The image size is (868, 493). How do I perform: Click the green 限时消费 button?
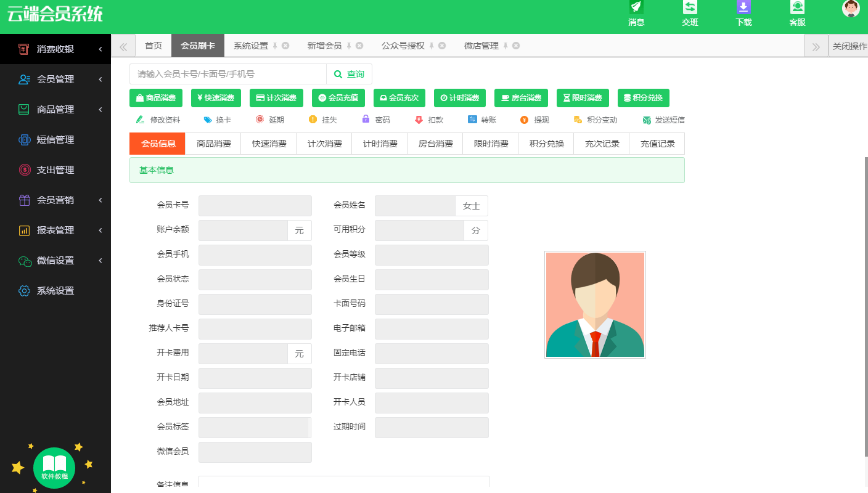[583, 98]
